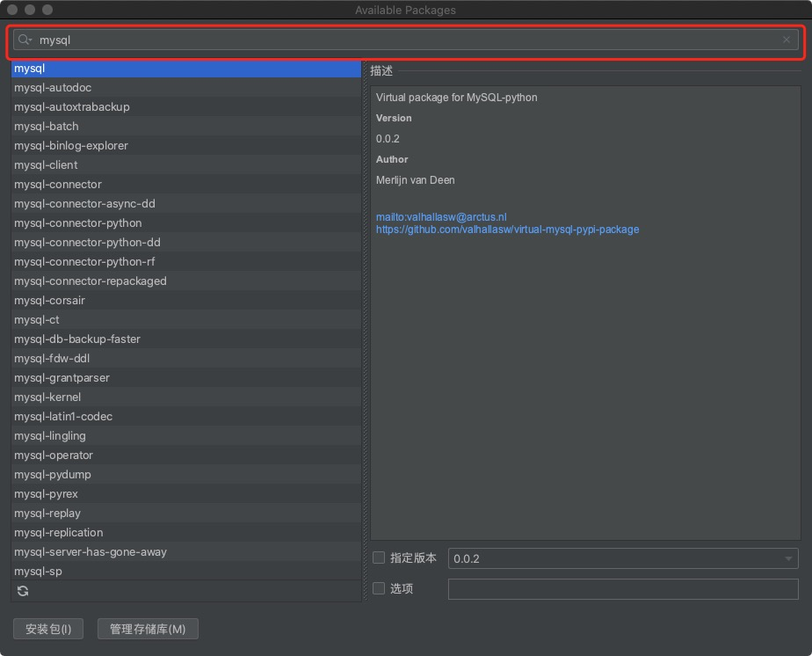Click the search magnifier icon
Image resolution: width=812 pixels, height=656 pixels.
[x=25, y=40]
